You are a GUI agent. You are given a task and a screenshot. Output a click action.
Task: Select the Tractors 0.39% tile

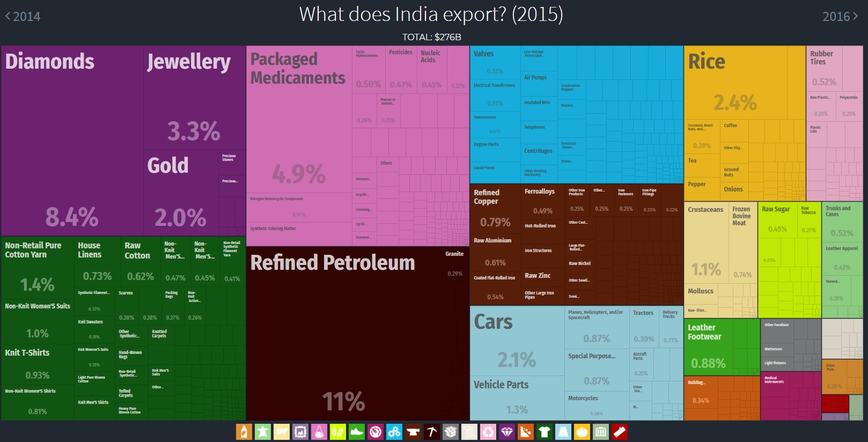coord(643,327)
